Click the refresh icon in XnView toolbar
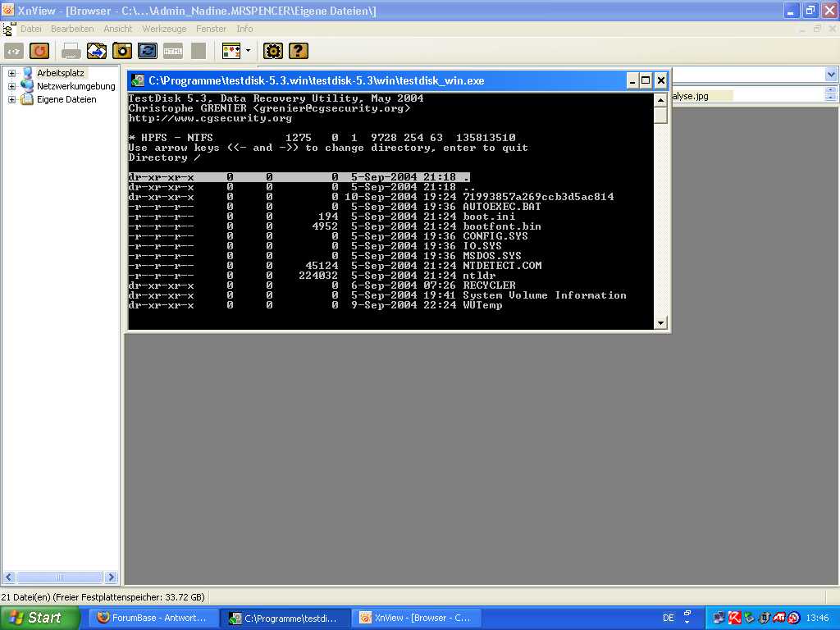Viewport: 840px width, 630px height. (x=39, y=51)
